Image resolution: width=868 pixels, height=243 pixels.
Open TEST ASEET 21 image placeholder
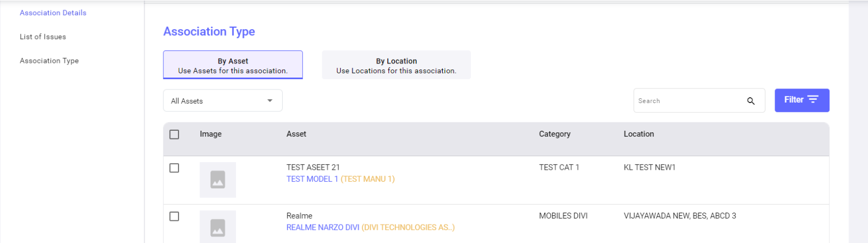coord(218,180)
